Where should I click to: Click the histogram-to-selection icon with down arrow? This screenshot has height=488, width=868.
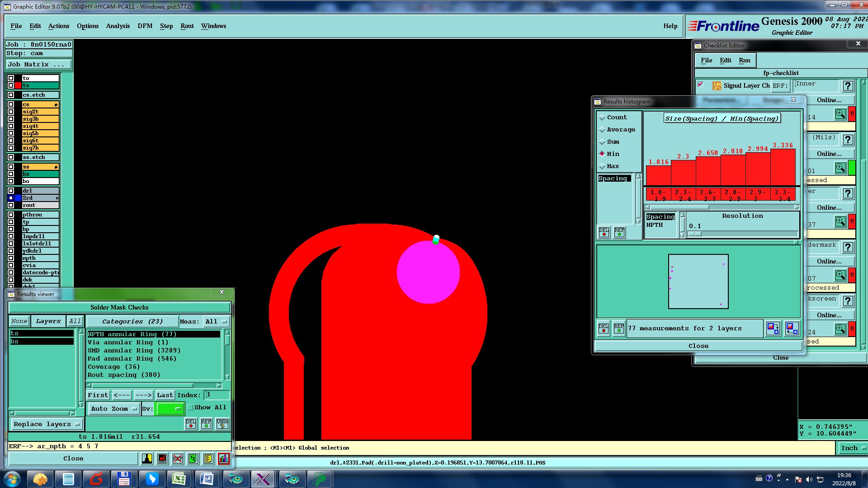(773, 328)
